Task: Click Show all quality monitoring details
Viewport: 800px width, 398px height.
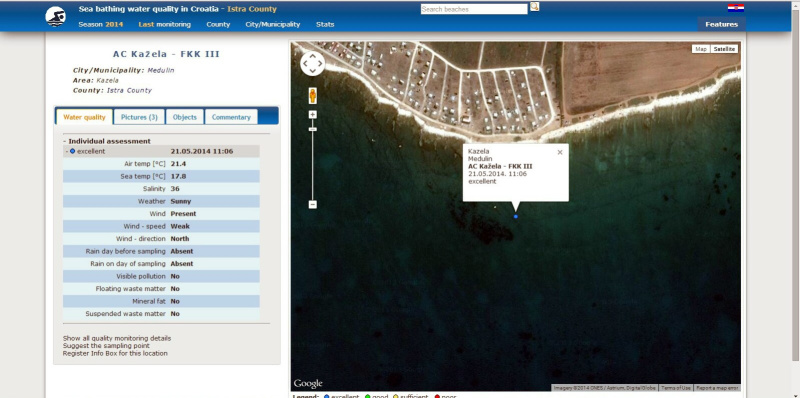Action: coord(117,338)
